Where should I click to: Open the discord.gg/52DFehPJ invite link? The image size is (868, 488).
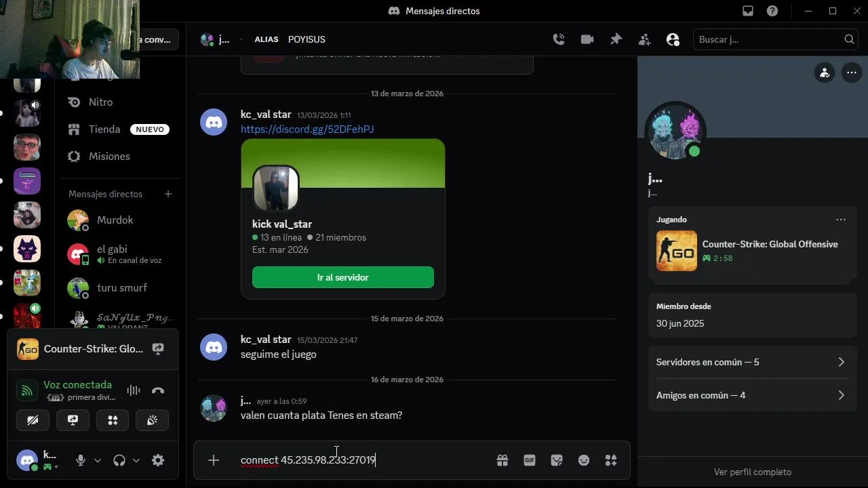tap(307, 129)
